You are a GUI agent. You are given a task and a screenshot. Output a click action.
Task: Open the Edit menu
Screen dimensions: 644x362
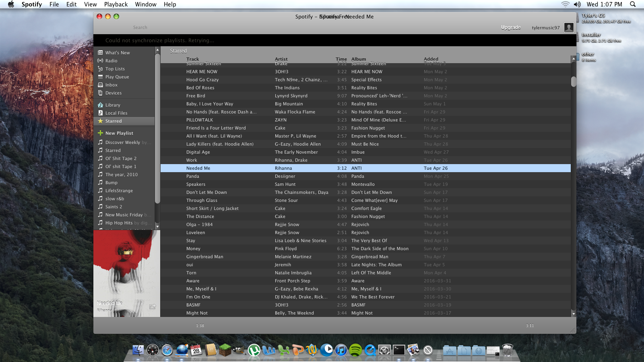[x=72, y=4]
